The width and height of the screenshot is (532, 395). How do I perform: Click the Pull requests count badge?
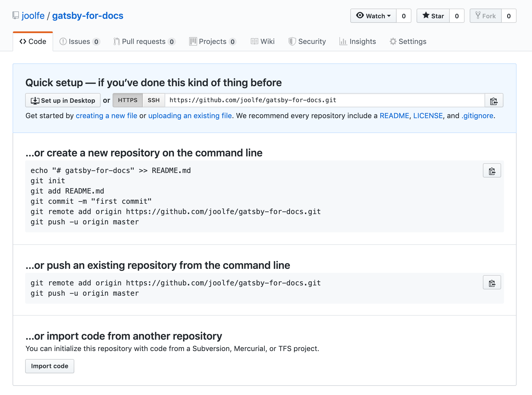point(172,42)
